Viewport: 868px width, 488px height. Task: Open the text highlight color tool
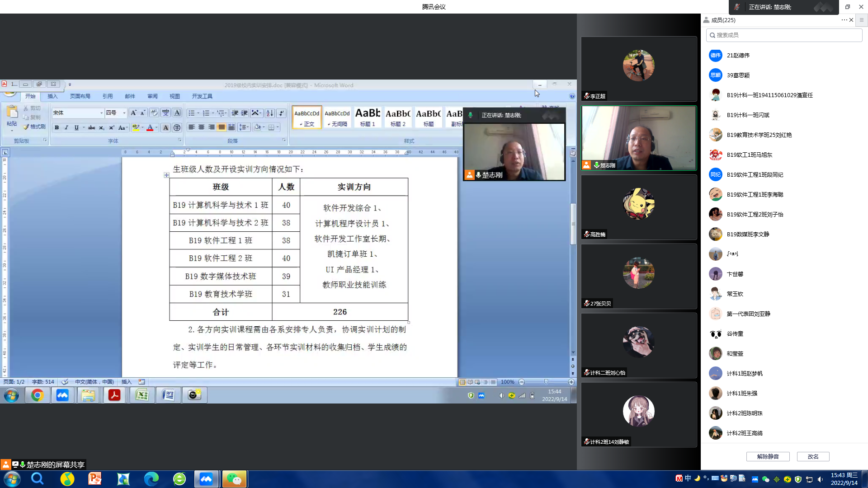click(136, 127)
